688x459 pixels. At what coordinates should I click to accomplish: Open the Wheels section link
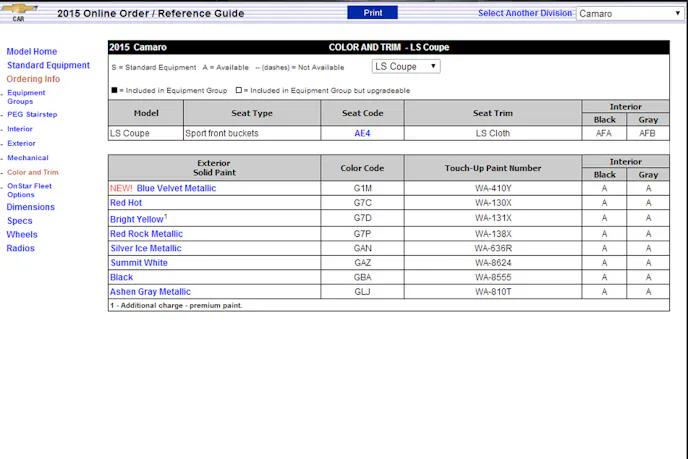click(x=22, y=234)
